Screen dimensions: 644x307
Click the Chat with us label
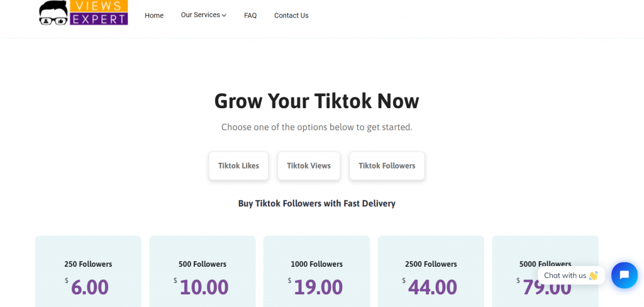click(x=565, y=276)
